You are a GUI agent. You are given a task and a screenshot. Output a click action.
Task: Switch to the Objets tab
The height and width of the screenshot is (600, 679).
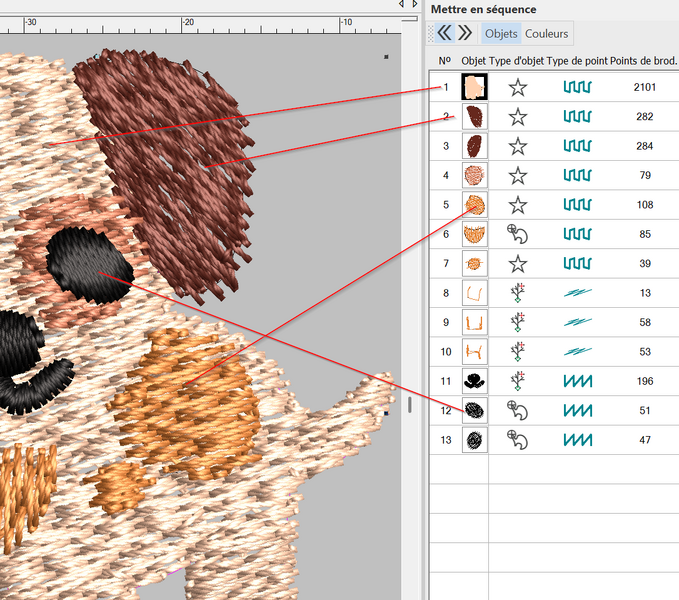[501, 34]
